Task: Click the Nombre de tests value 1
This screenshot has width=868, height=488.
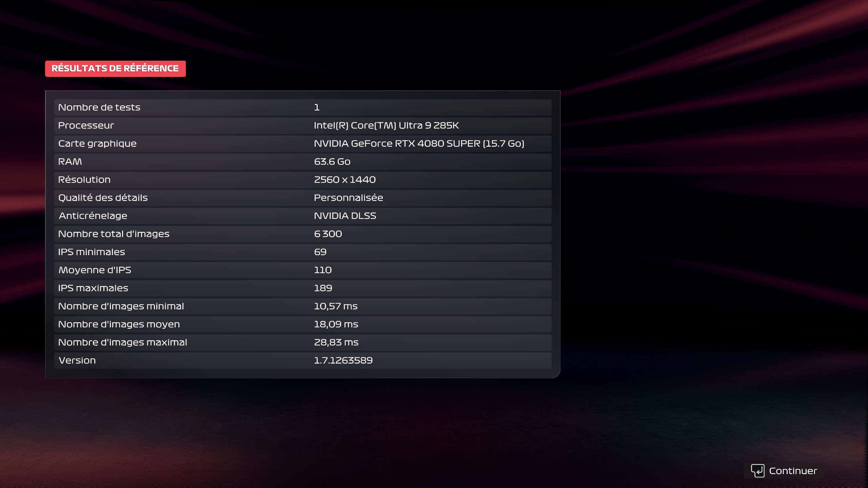Action: tap(317, 107)
